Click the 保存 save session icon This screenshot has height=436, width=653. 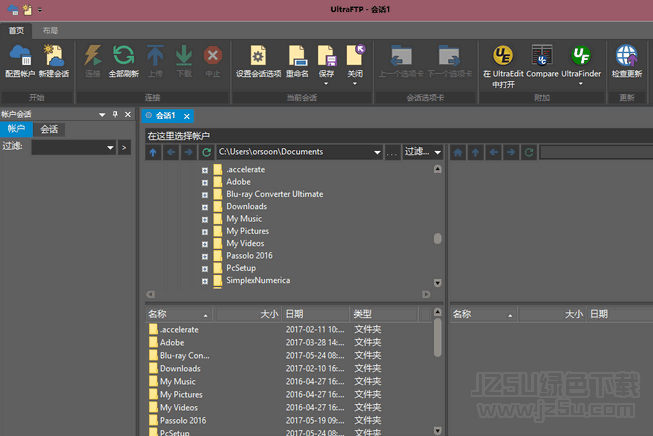(x=326, y=56)
